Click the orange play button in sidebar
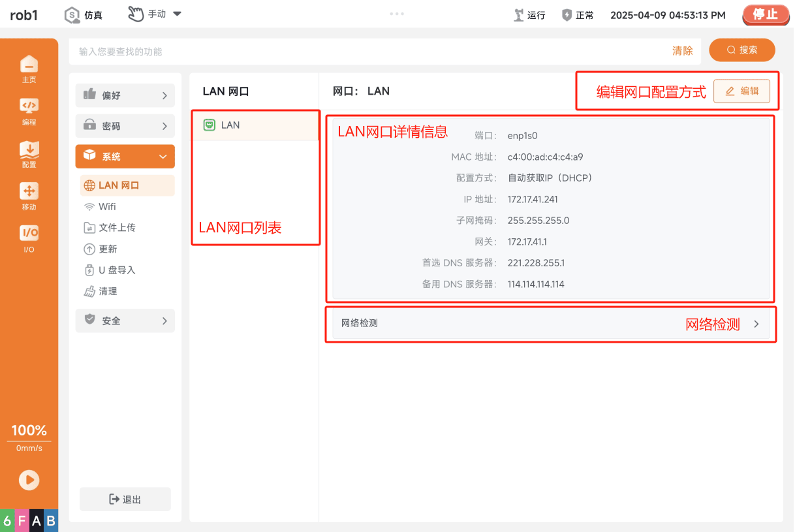This screenshot has width=795, height=532. coord(29,480)
